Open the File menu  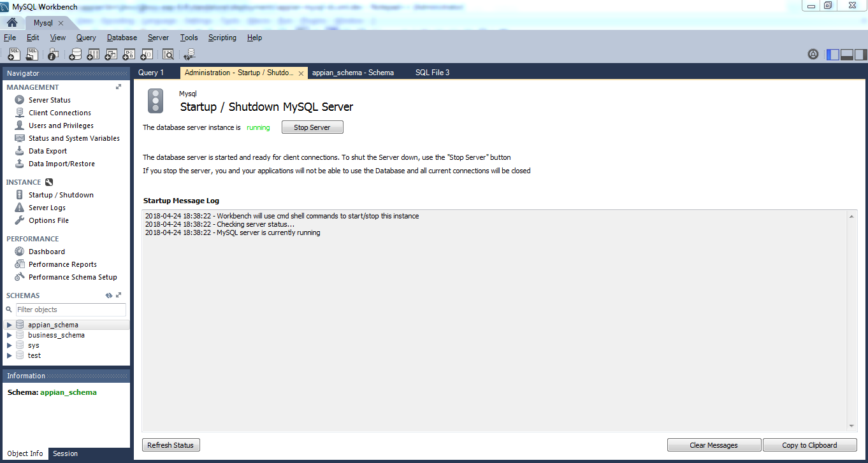click(x=10, y=38)
